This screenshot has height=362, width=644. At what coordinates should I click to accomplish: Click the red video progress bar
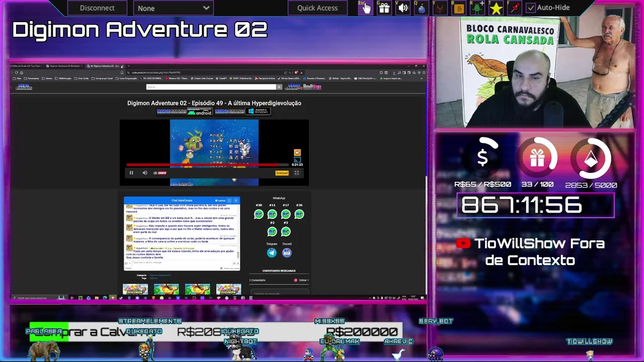pos(208,164)
